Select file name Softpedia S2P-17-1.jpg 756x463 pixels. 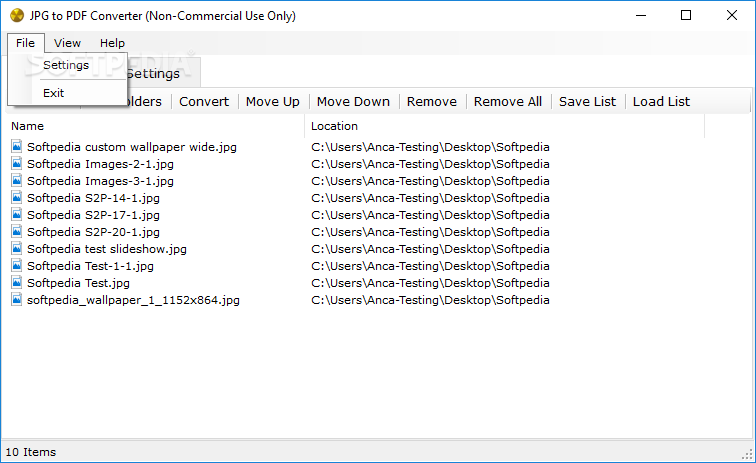coord(93,215)
